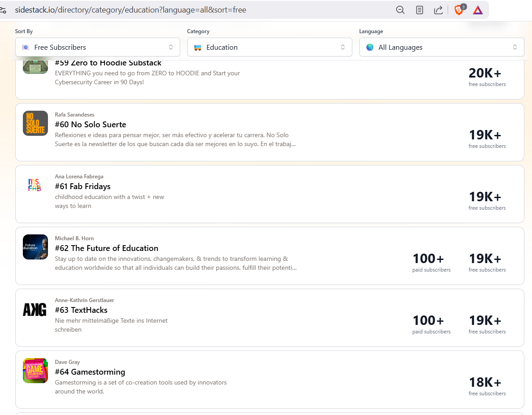Click the Nie mehr mittelmäßige Texte description
Viewport: 532px width, 415px height.
coord(111,325)
